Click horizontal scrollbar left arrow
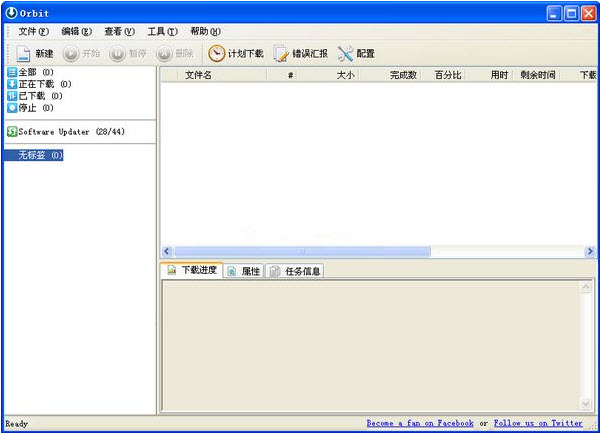Screen dimensions: 600x433 click(x=166, y=251)
